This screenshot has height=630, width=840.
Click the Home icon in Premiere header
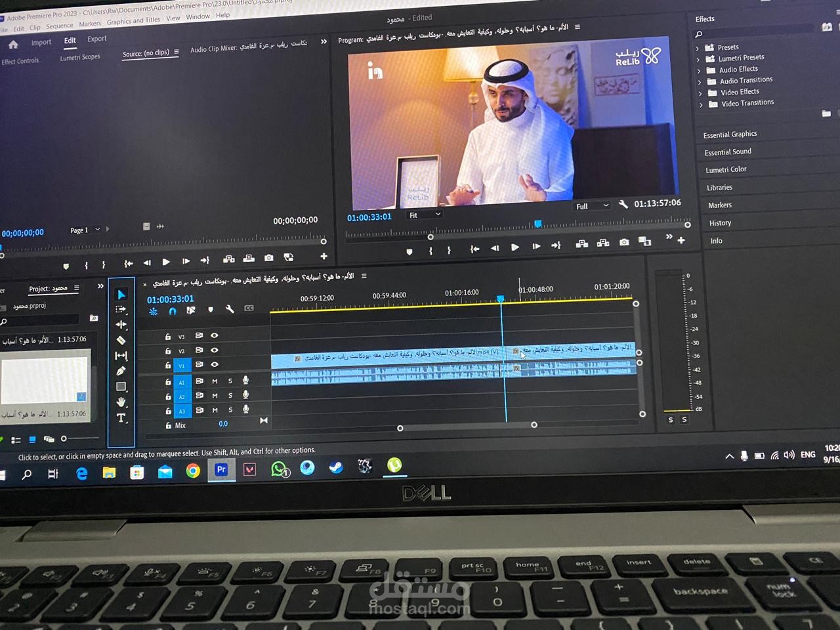[x=13, y=45]
